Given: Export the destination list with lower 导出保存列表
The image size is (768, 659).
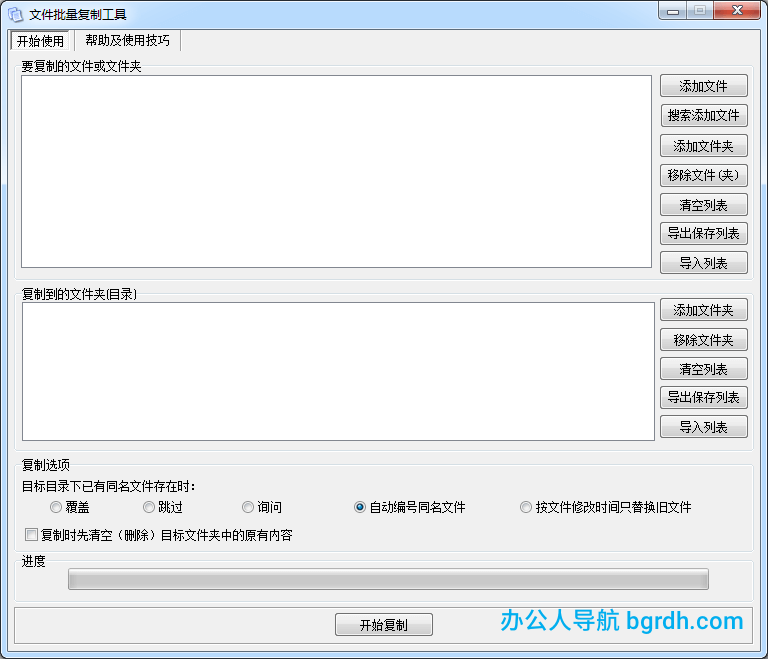Looking at the screenshot, I should pos(703,397).
